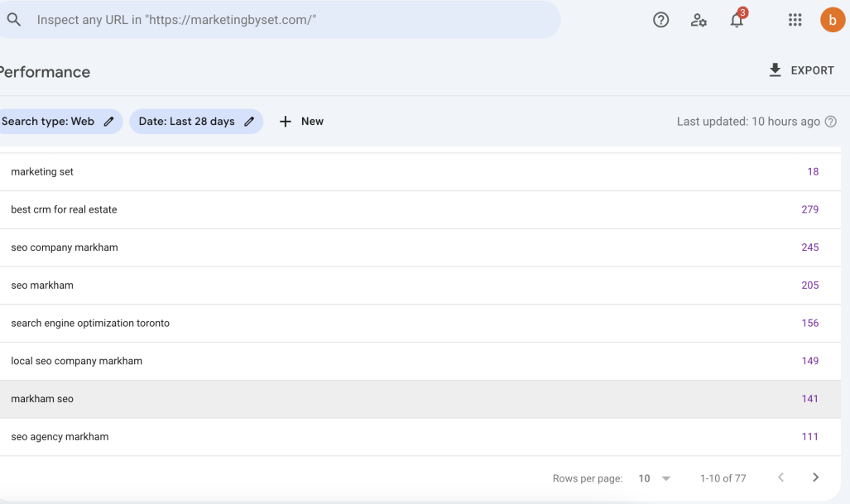Open the orange account avatar
The width and height of the screenshot is (850, 504).
tap(832, 21)
